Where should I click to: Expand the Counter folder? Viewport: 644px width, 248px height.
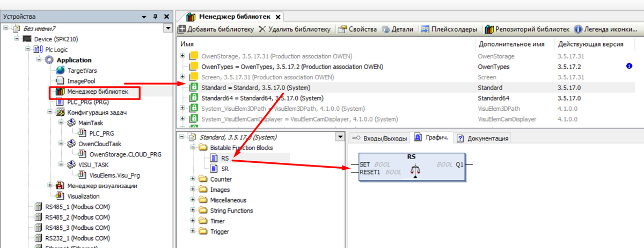[193, 179]
